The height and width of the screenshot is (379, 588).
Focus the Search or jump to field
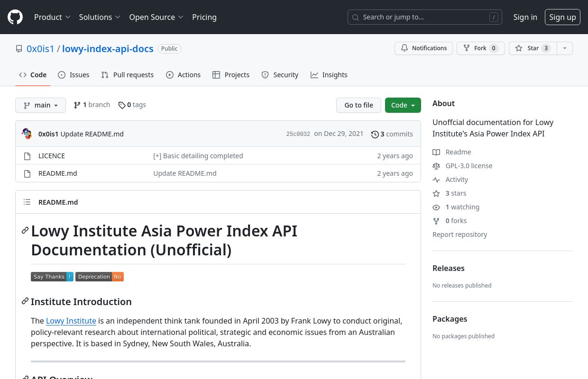[x=425, y=17]
